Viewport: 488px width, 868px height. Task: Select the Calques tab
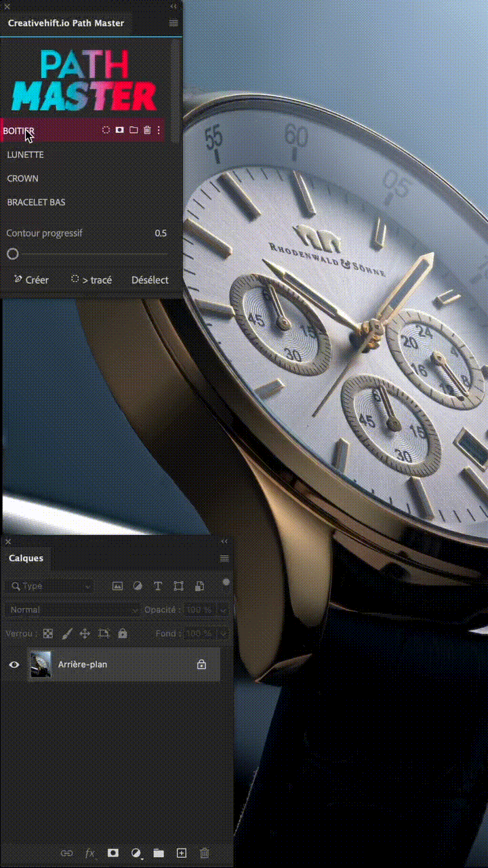coord(26,558)
